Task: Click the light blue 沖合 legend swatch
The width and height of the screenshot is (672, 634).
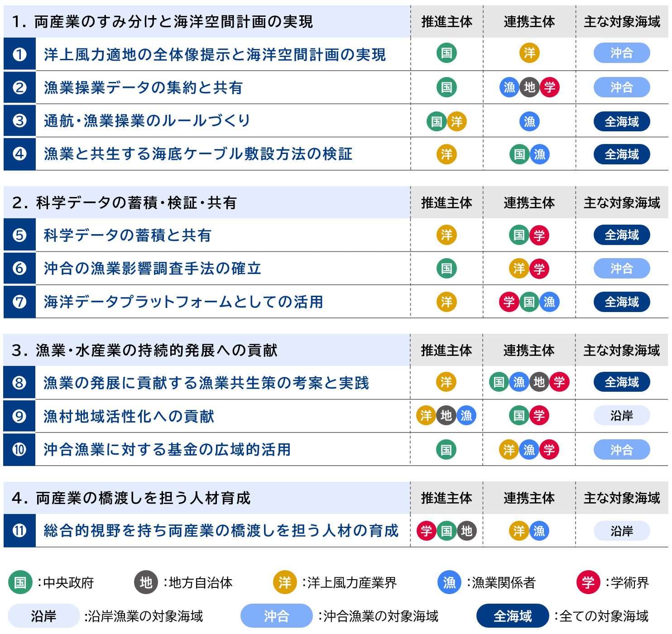Action: (276, 616)
